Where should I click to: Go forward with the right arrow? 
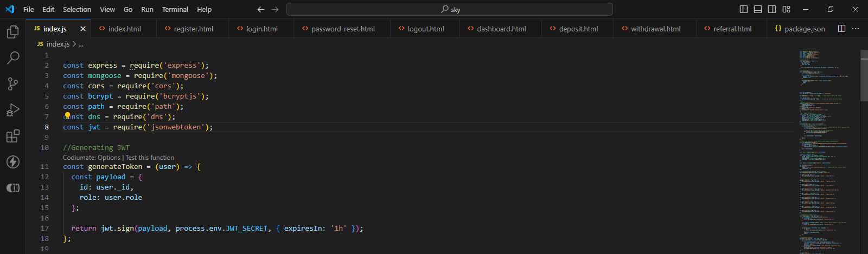tap(275, 9)
